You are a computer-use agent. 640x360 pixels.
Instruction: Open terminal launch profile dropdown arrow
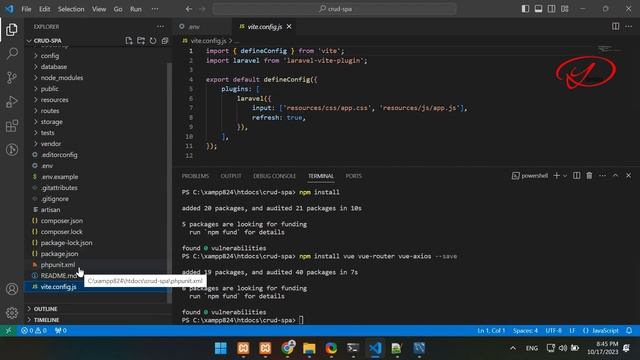(x=565, y=176)
